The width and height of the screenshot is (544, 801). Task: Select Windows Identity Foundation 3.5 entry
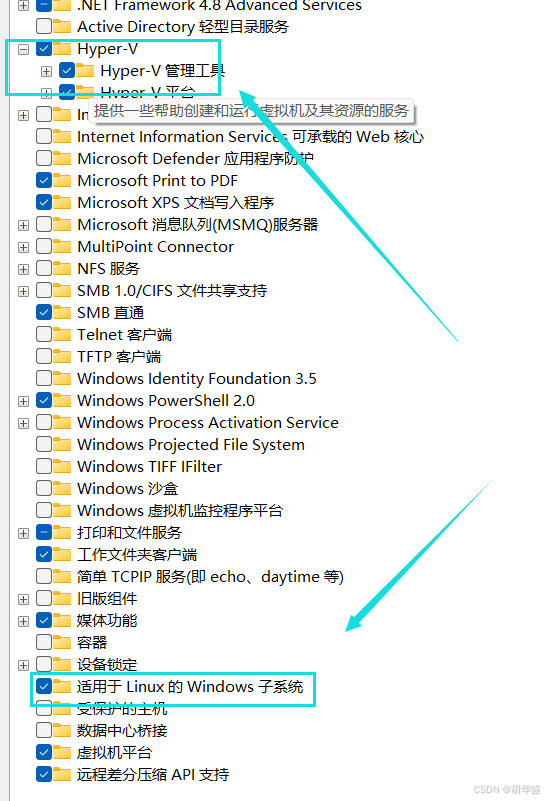point(197,379)
